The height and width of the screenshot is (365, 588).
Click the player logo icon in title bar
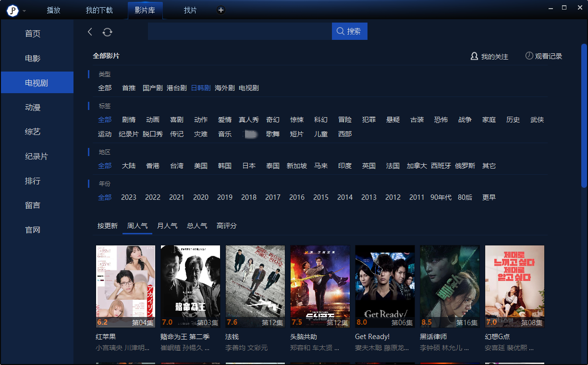click(12, 10)
